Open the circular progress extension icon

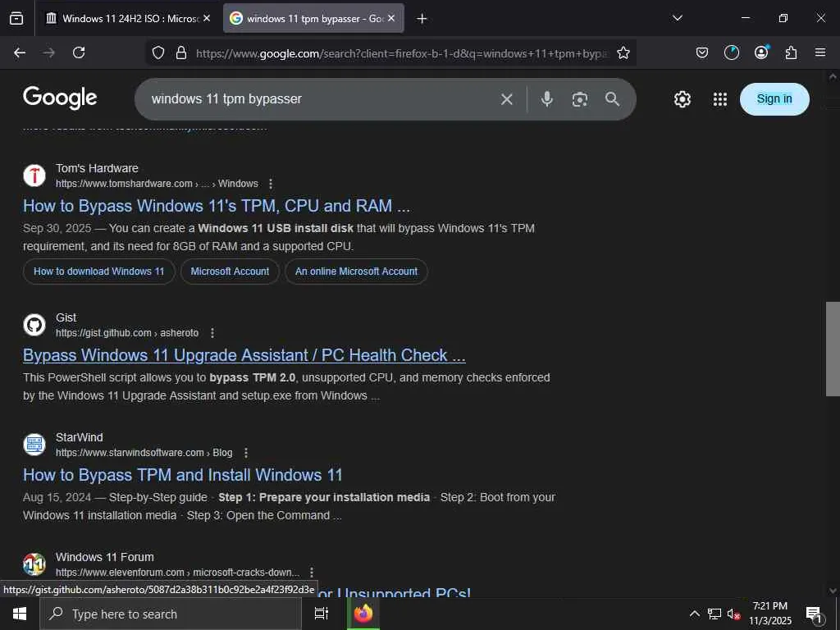click(x=731, y=52)
